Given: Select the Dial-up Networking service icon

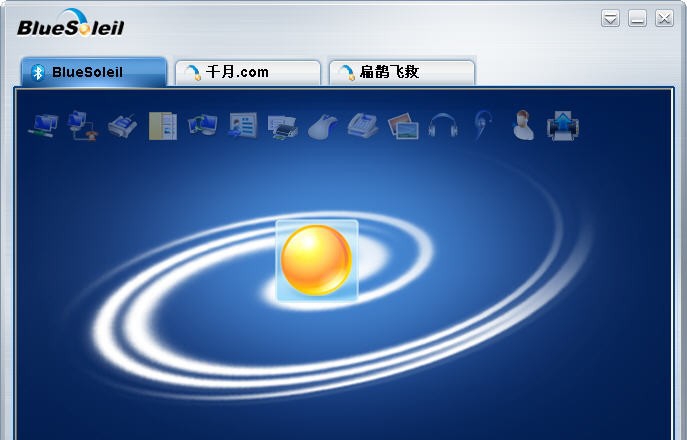Looking at the screenshot, I should (x=83, y=126).
